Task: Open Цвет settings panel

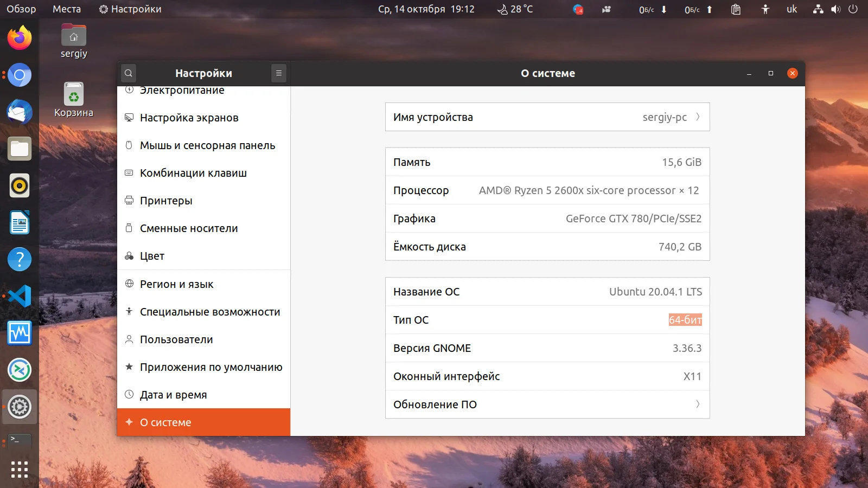Action: (x=204, y=256)
